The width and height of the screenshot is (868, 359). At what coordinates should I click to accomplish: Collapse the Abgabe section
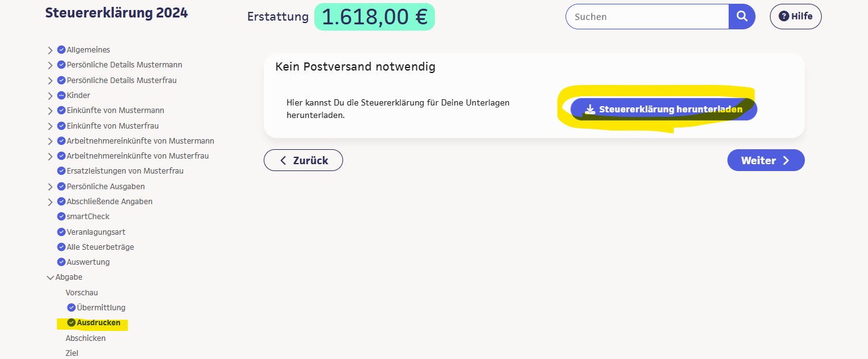click(x=50, y=278)
